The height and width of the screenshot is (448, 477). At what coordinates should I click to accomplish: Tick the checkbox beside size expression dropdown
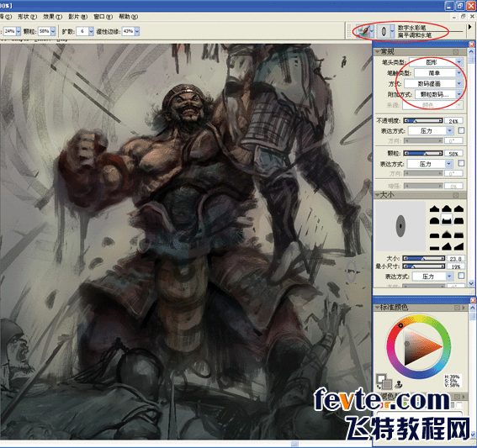point(461,276)
